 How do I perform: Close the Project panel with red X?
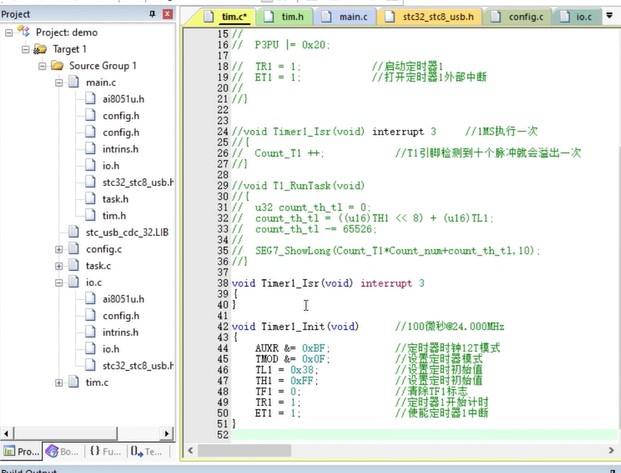(x=167, y=15)
